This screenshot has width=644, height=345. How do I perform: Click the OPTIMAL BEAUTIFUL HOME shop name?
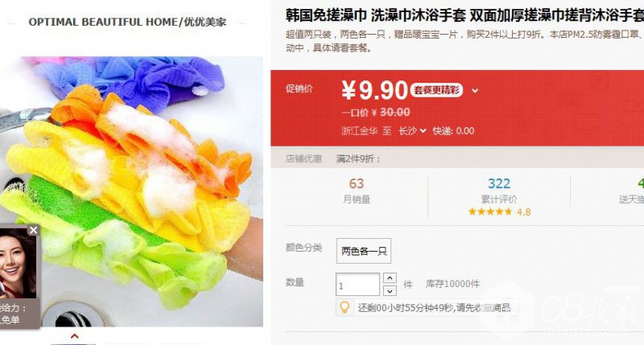point(127,22)
